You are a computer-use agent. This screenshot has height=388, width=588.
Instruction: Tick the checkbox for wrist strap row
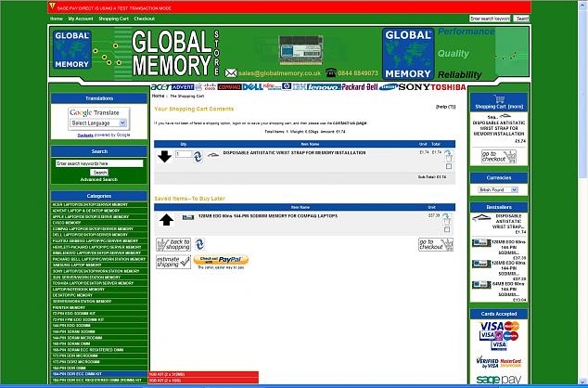[x=449, y=166]
